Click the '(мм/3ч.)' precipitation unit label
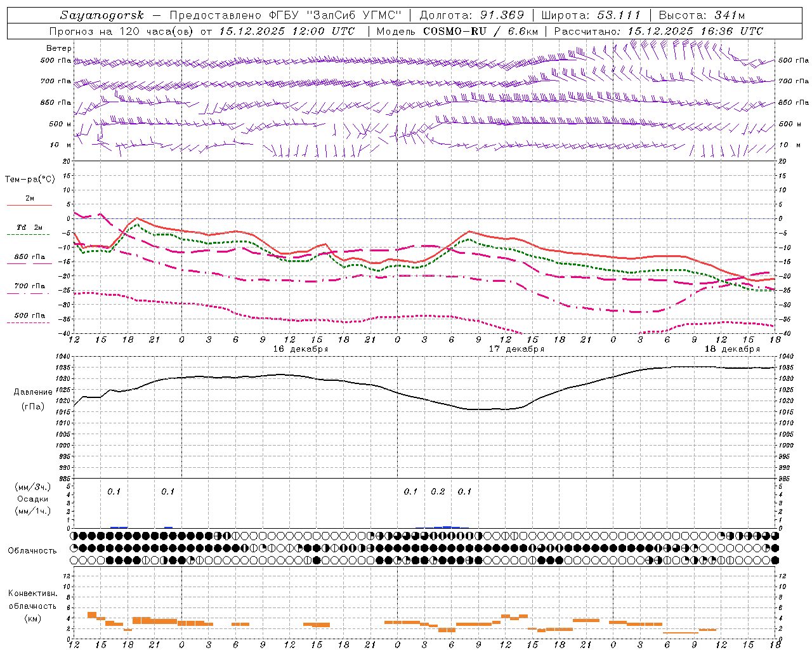This screenshot has height=650, width=812. coord(33,487)
